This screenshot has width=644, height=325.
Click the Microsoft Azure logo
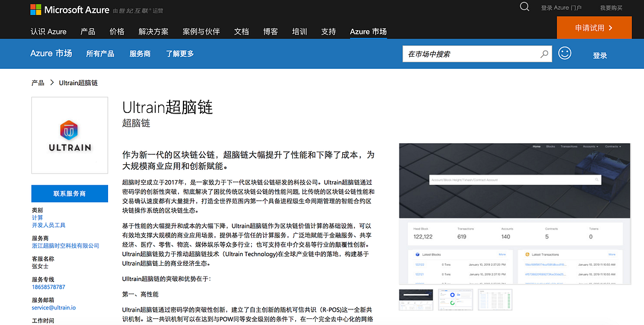70,10
